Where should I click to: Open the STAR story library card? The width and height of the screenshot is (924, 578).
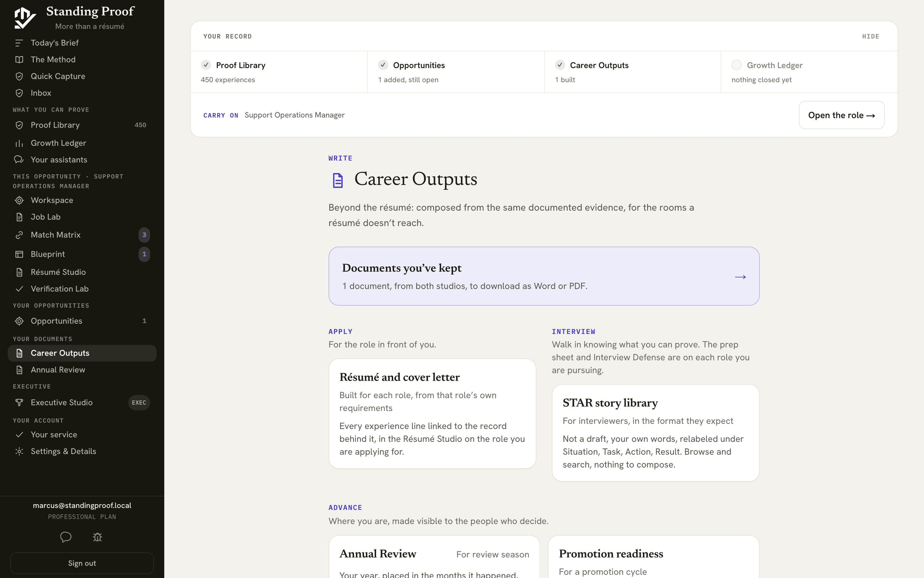(655, 433)
